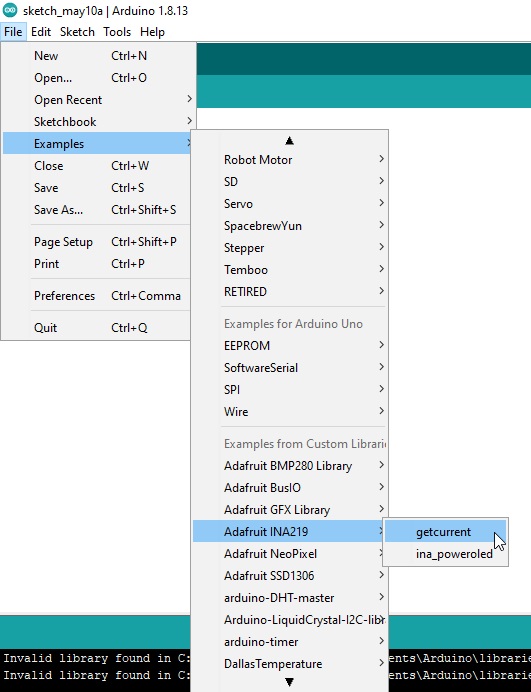Expand the Open Recent submenu
Screen dimensions: 531x692
coord(98,100)
